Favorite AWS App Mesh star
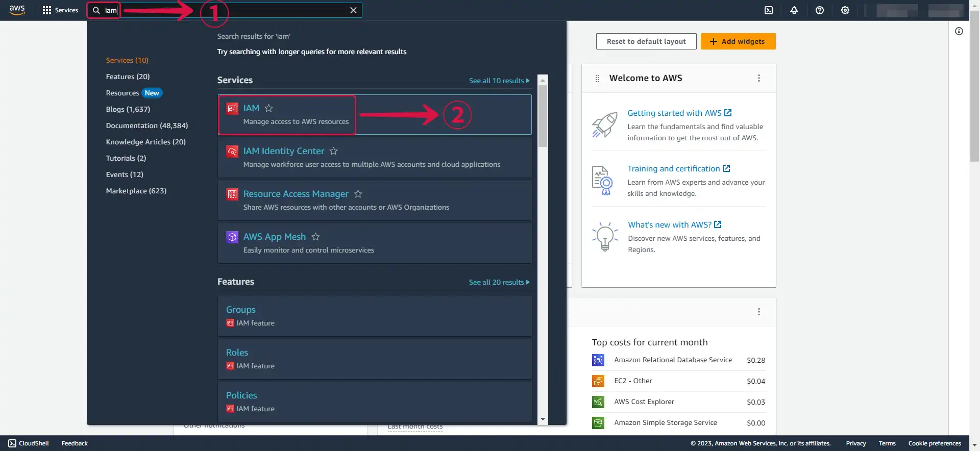Viewport: 980px width, 451px height. 316,237
